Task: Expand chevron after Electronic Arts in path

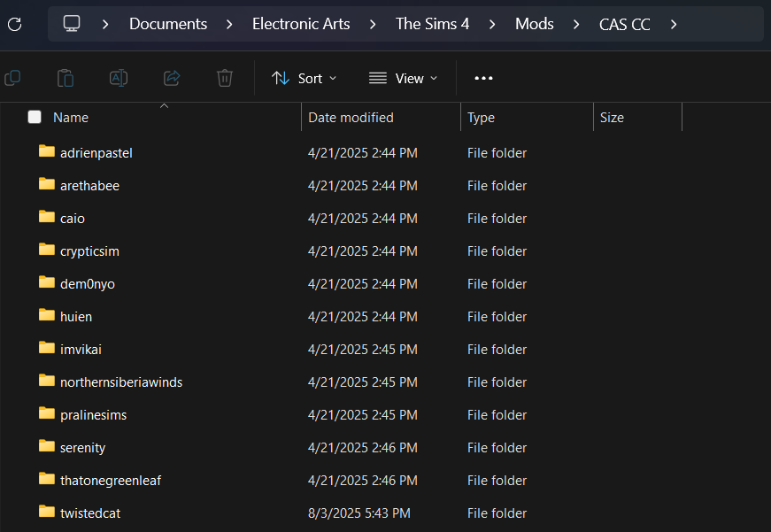Action: [x=373, y=24]
